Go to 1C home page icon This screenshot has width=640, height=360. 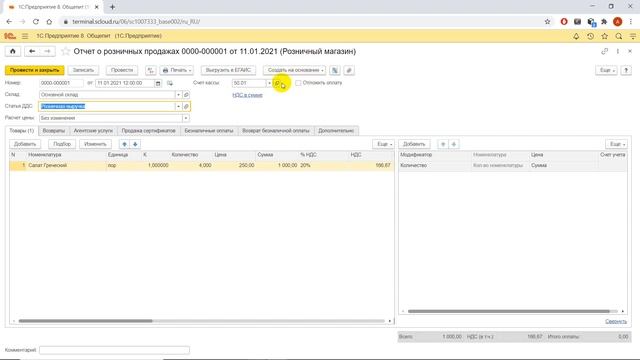(x=13, y=51)
